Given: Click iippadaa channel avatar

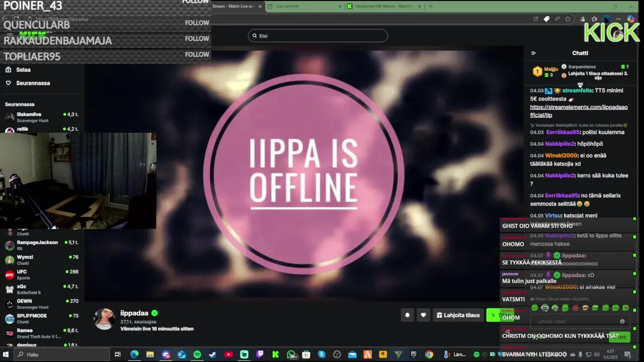Looking at the screenshot, I should (105, 319).
